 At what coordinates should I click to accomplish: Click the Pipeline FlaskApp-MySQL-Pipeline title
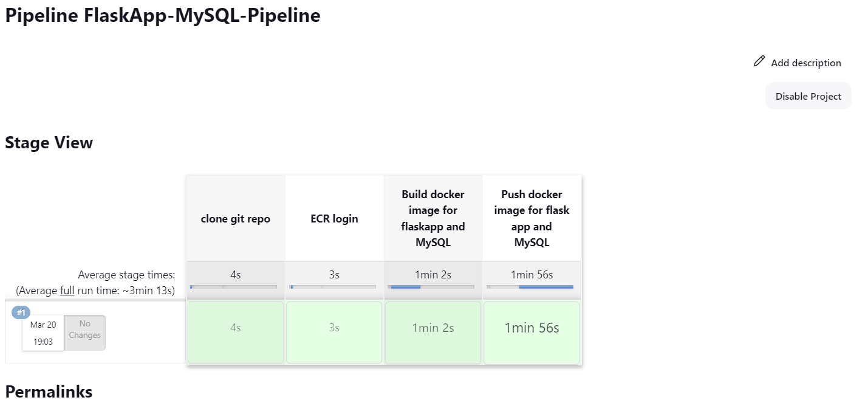click(x=162, y=15)
